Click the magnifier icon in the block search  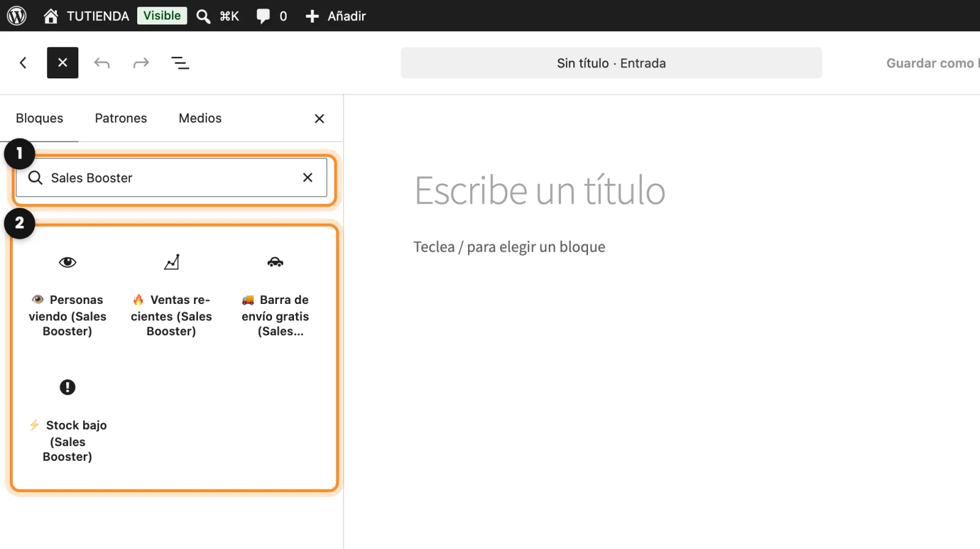click(x=36, y=178)
